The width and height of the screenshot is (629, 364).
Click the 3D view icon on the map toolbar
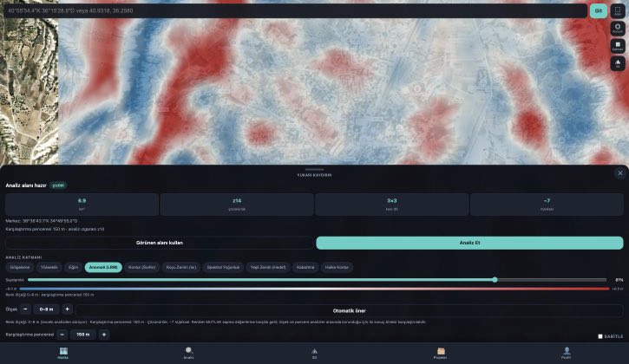click(x=618, y=63)
